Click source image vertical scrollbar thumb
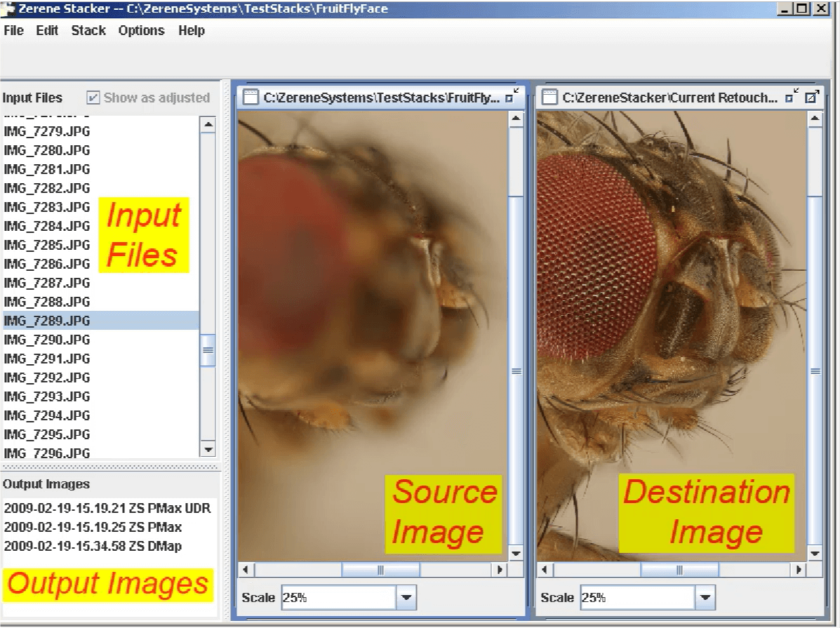 516,371
